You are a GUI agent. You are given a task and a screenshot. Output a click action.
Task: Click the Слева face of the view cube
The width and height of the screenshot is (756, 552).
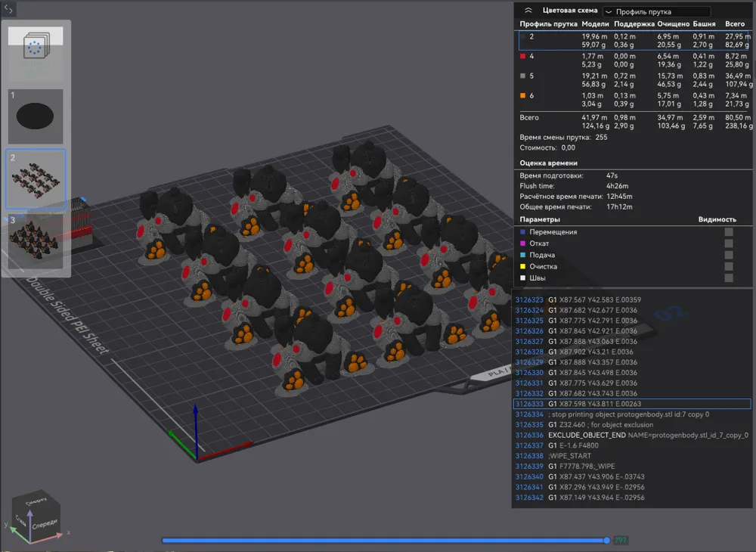[x=20, y=519]
